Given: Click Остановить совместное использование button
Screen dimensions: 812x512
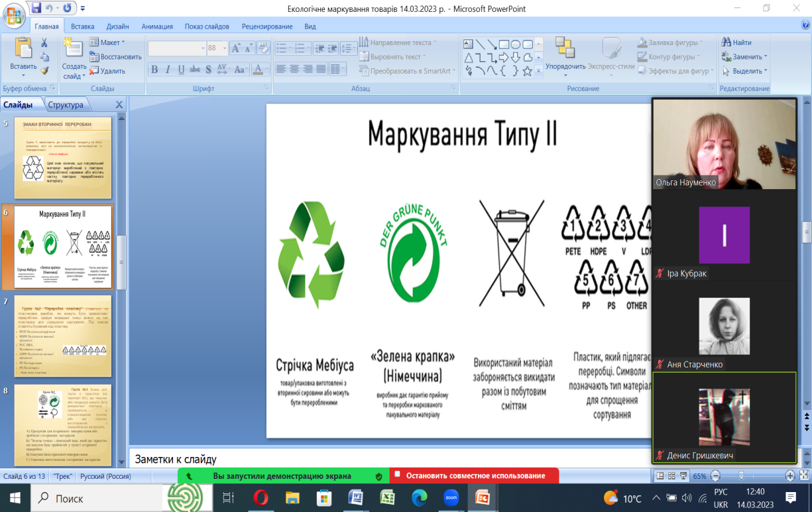Looking at the screenshot, I should point(474,476).
